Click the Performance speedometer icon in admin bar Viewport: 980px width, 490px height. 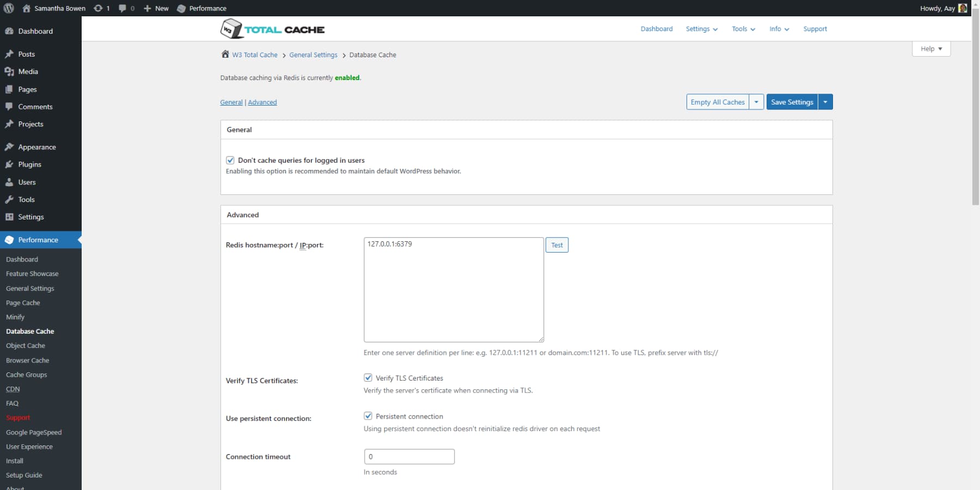(x=182, y=8)
